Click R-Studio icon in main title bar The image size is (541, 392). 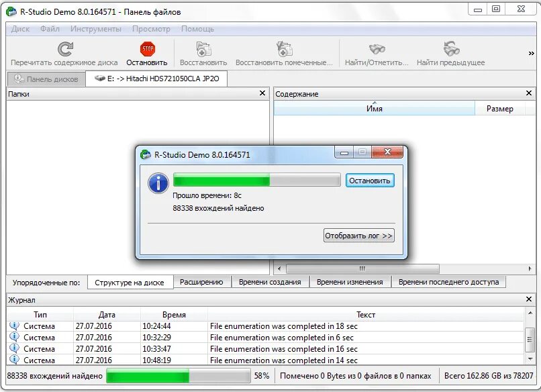pos(11,11)
